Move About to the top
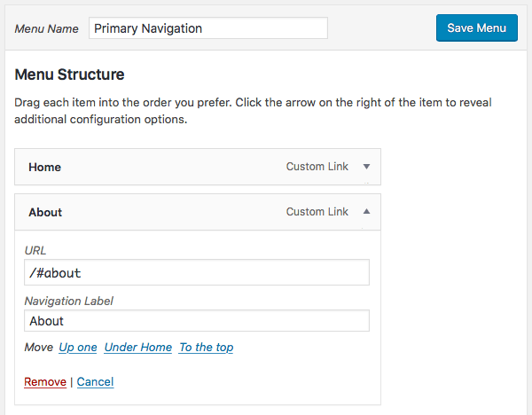This screenshot has width=532, height=415. tap(207, 347)
